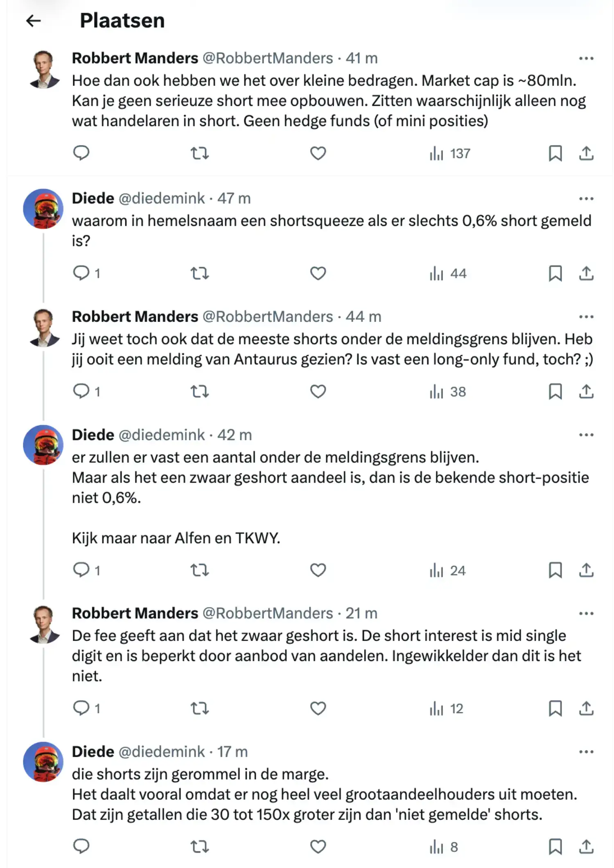Open @RobbertManders handle on the 21 m tweet

coord(268,613)
